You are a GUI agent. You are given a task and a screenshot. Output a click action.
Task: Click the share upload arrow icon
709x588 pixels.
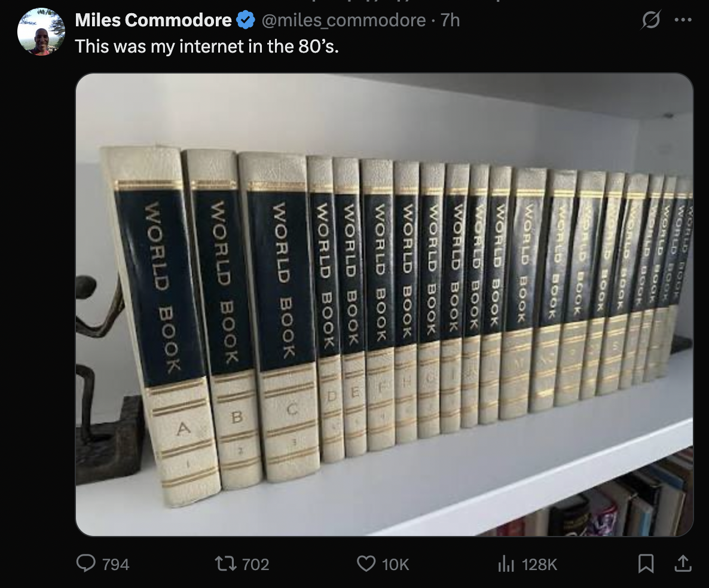click(683, 563)
